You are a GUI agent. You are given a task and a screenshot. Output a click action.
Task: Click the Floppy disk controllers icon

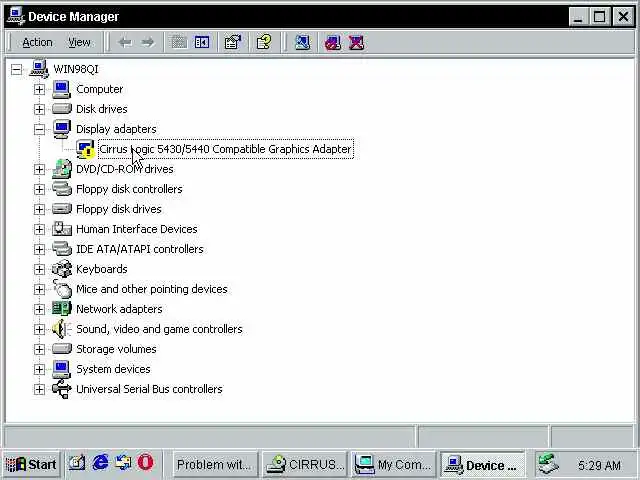[62, 189]
